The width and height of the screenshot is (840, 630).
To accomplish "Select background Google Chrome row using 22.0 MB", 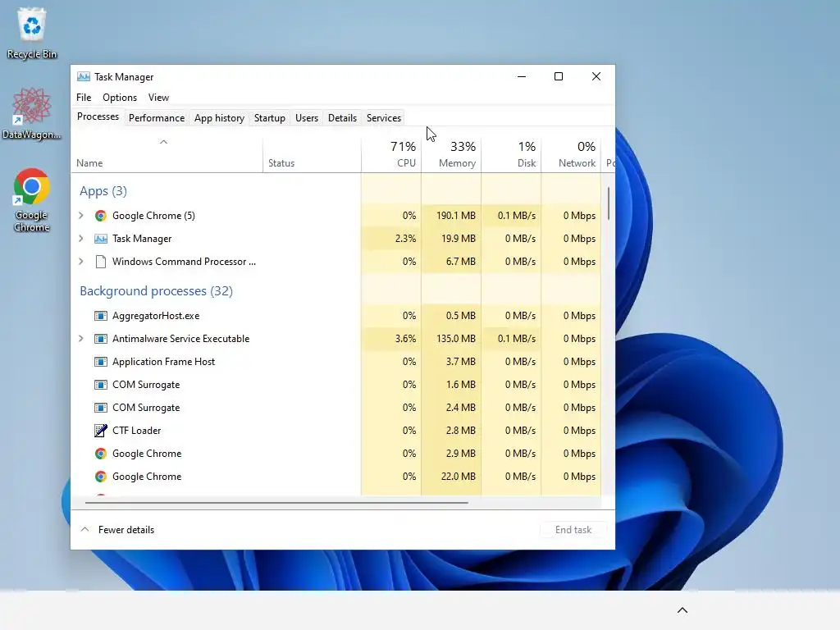I will [336, 477].
